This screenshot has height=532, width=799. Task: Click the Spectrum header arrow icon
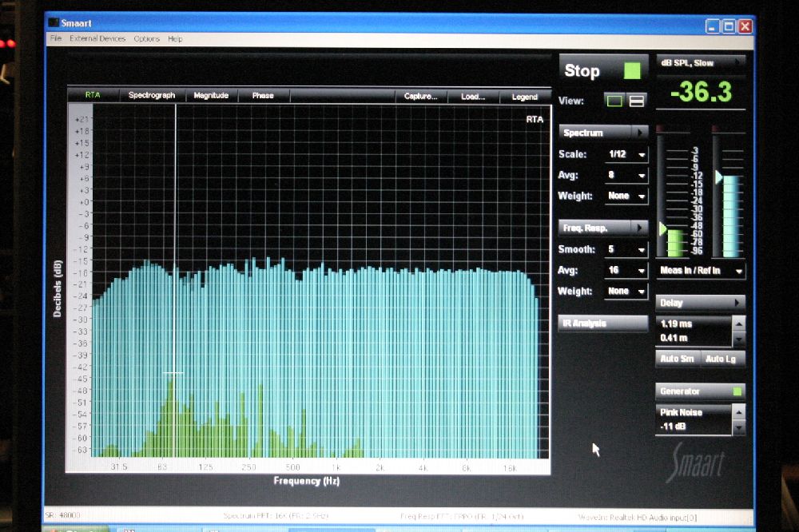[x=640, y=133]
